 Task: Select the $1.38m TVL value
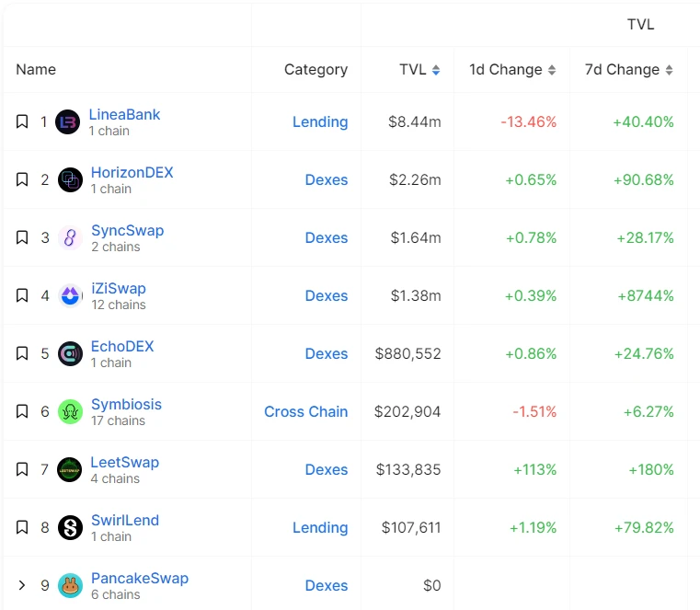[416, 295]
